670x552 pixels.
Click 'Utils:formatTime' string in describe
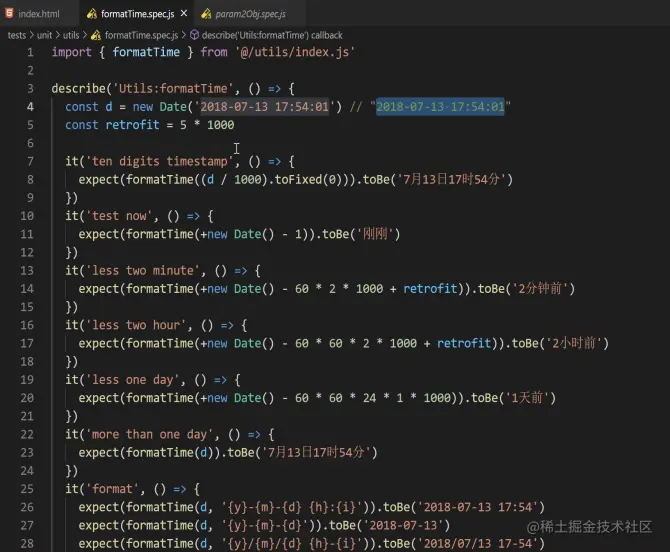173,88
